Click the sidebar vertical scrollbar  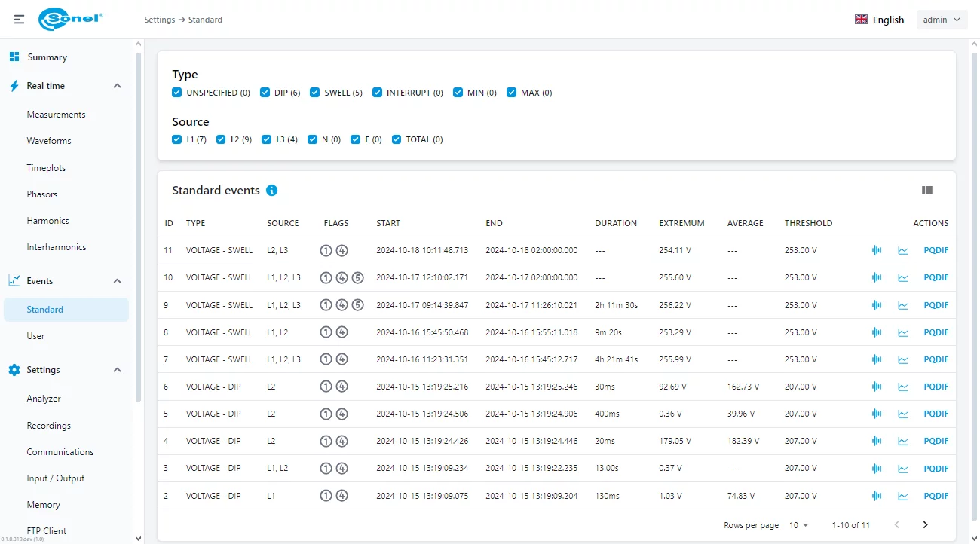(138, 226)
